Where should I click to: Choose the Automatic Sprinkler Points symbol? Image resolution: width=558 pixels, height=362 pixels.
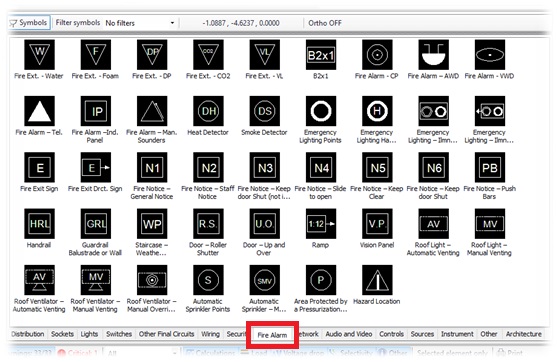click(x=208, y=280)
